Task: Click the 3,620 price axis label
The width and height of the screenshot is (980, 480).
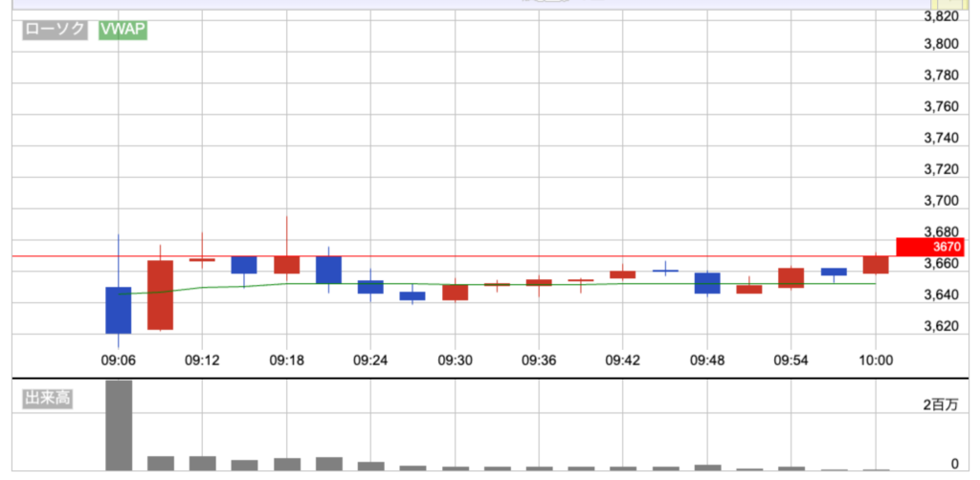Action: 941,326
